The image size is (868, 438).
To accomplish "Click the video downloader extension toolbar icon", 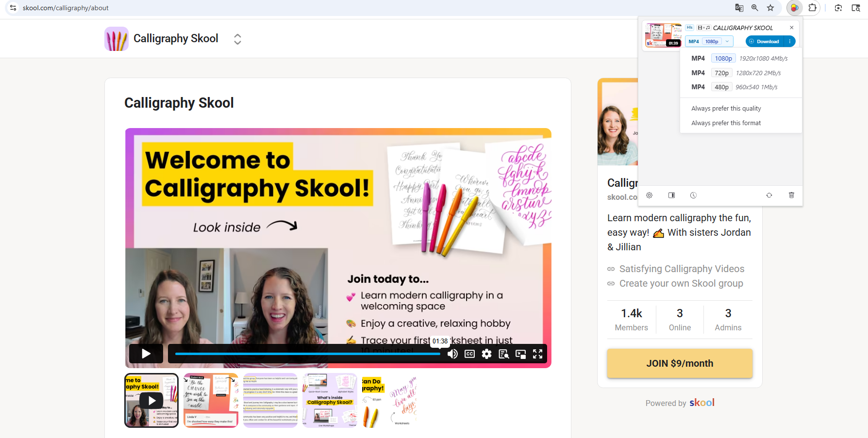I will click(x=795, y=8).
